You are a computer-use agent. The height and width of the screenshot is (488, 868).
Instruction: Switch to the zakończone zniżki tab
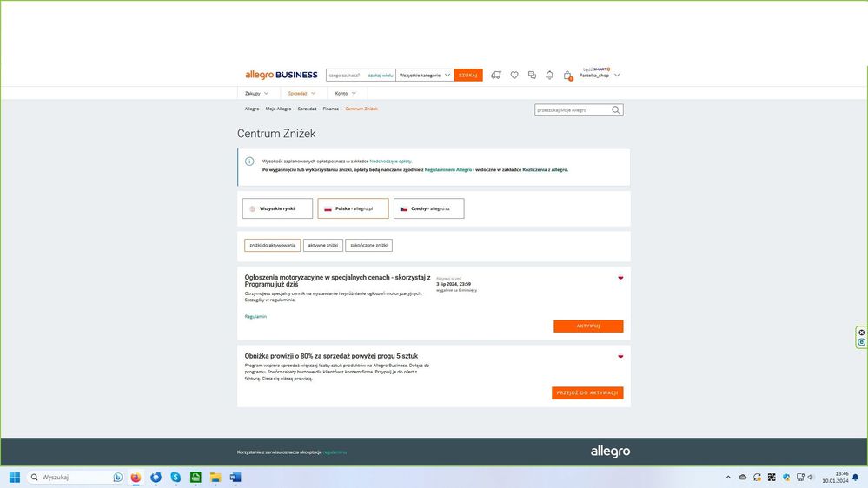tap(368, 246)
